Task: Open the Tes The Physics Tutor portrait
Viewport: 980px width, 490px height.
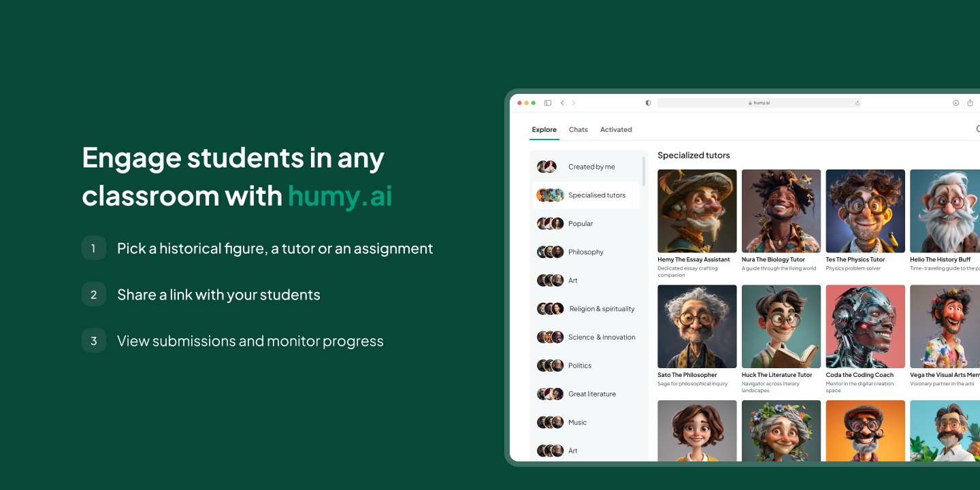Action: (x=866, y=211)
